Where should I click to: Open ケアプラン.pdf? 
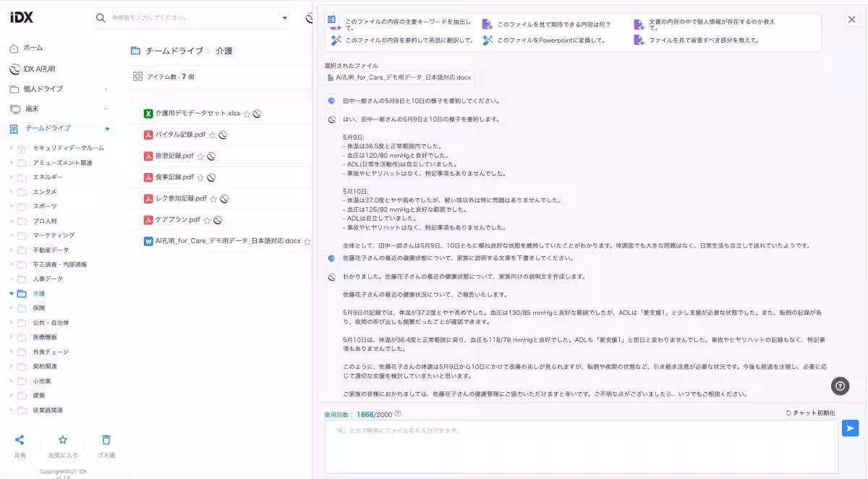[x=177, y=219]
